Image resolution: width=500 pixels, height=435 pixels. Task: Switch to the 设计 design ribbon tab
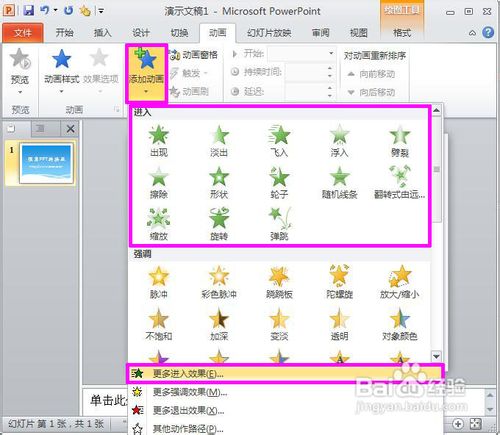141,33
